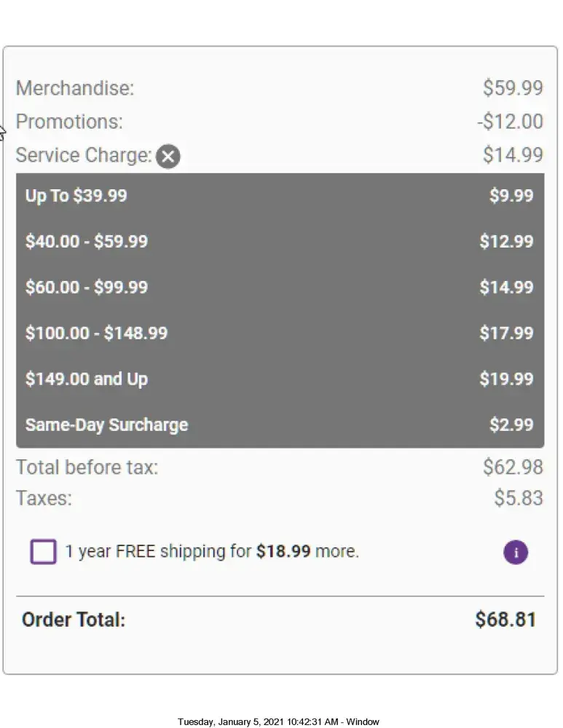Click the Same-Day Surcharge label
The image size is (563, 728).
106,425
